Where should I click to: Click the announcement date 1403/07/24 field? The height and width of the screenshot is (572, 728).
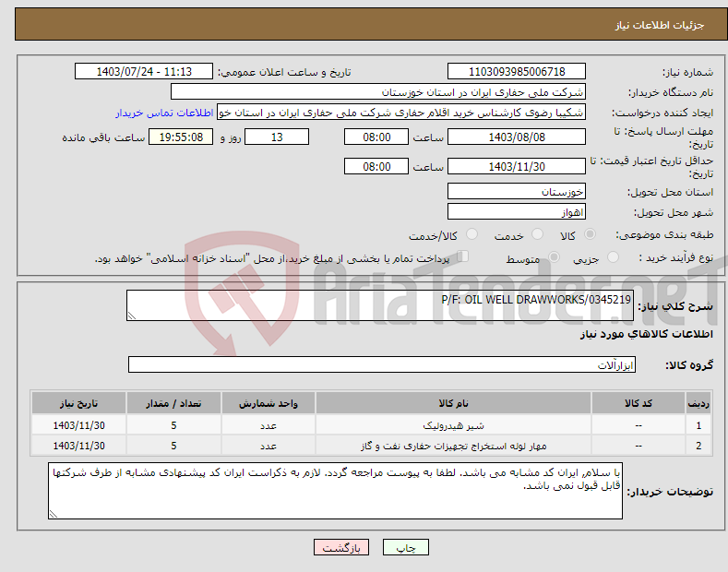pos(143,72)
